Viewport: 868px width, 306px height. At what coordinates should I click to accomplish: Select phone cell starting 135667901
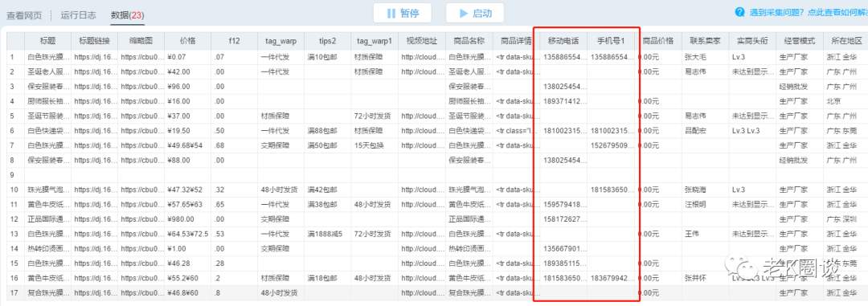tap(563, 248)
